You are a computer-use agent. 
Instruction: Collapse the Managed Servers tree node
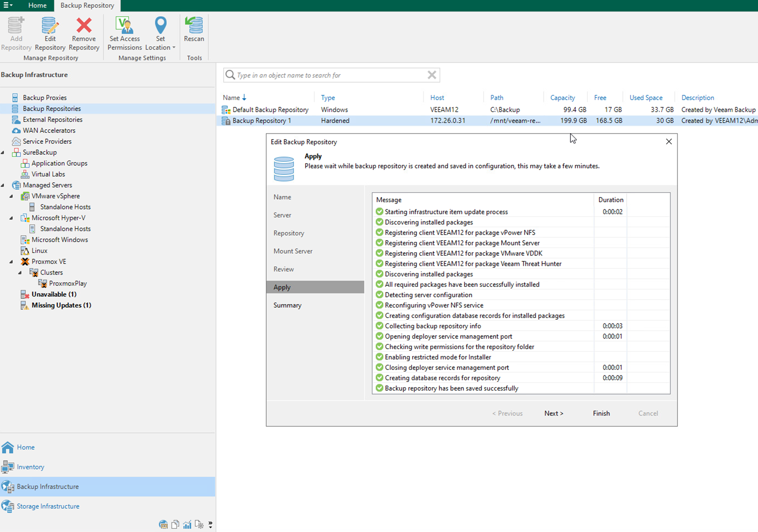tap(3, 185)
